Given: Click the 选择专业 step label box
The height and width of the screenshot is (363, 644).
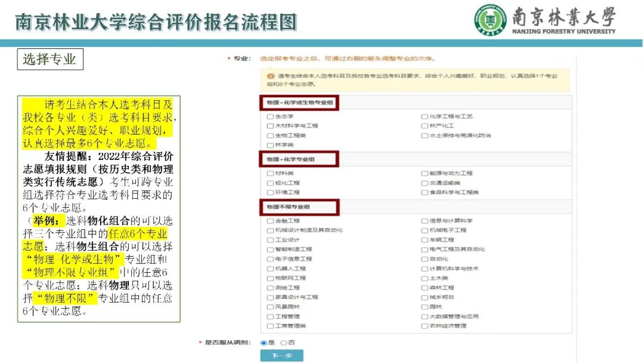Looking at the screenshot, I should [49, 59].
